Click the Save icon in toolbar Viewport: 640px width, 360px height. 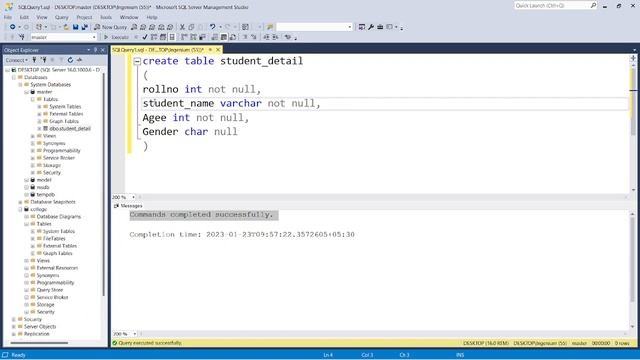tap(76, 27)
